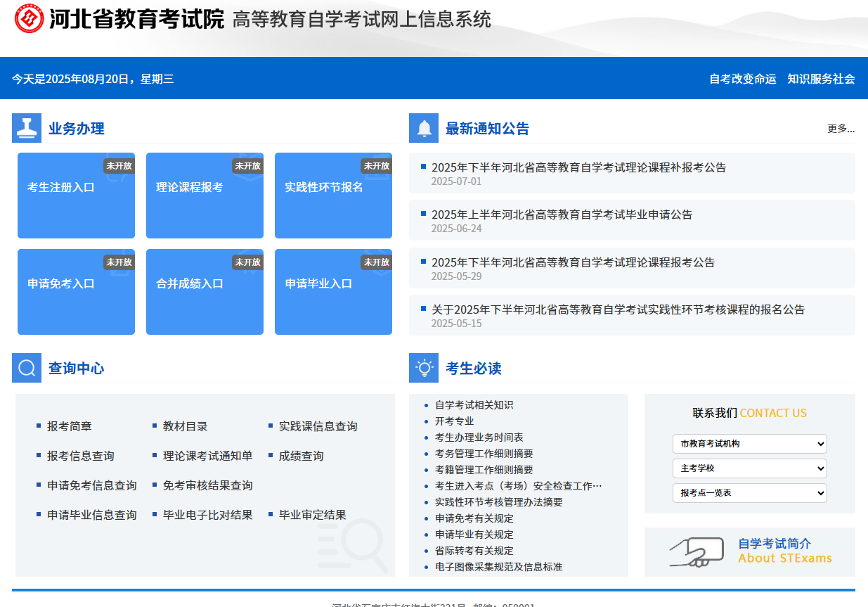Screen dimensions: 868x607
Task: Click 更多... to view more announcements
Action: tap(841, 128)
